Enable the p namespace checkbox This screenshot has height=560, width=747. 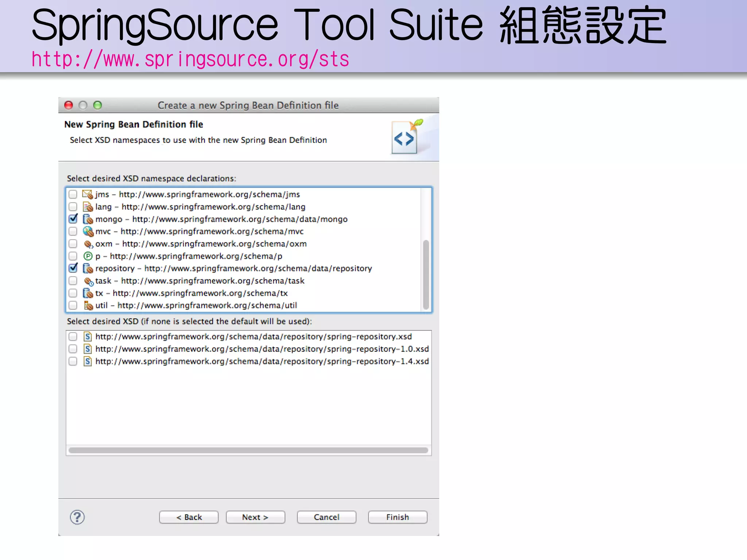tap(73, 256)
